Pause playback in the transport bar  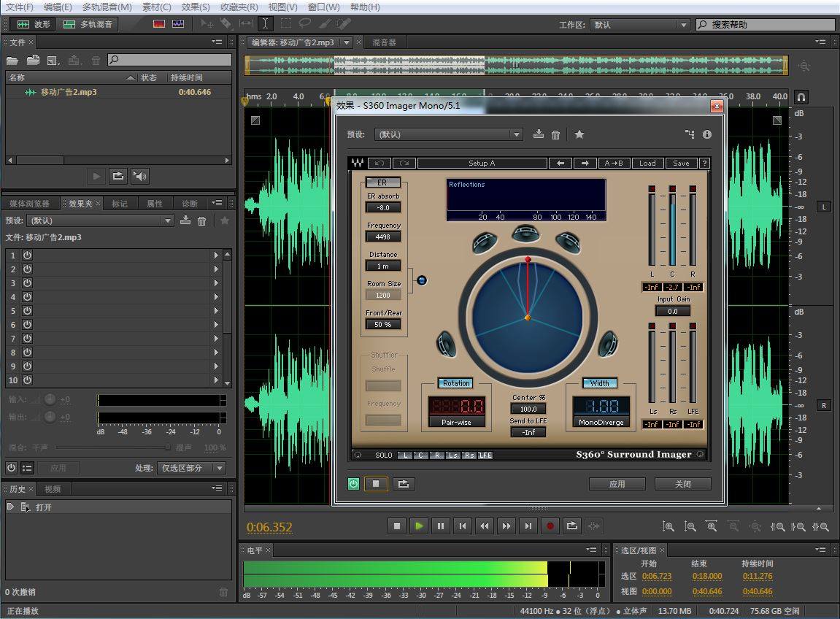441,526
